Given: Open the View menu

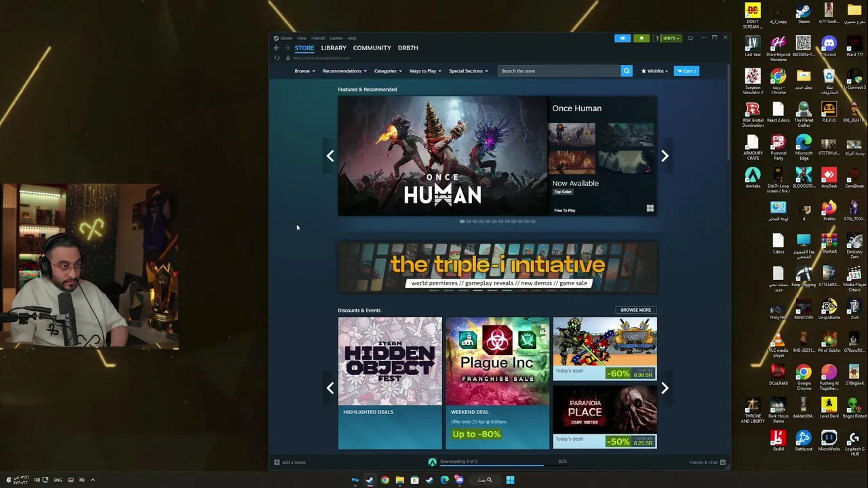Looking at the screenshot, I should tap(302, 38).
